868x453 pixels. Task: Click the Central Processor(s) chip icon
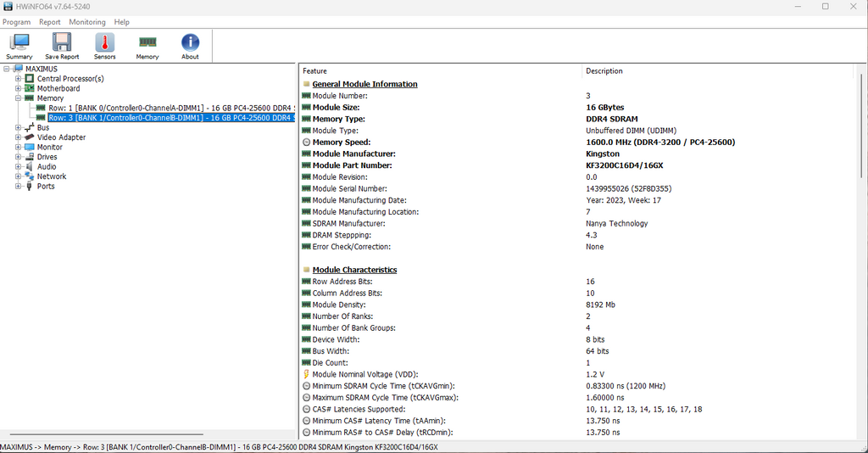(30, 79)
